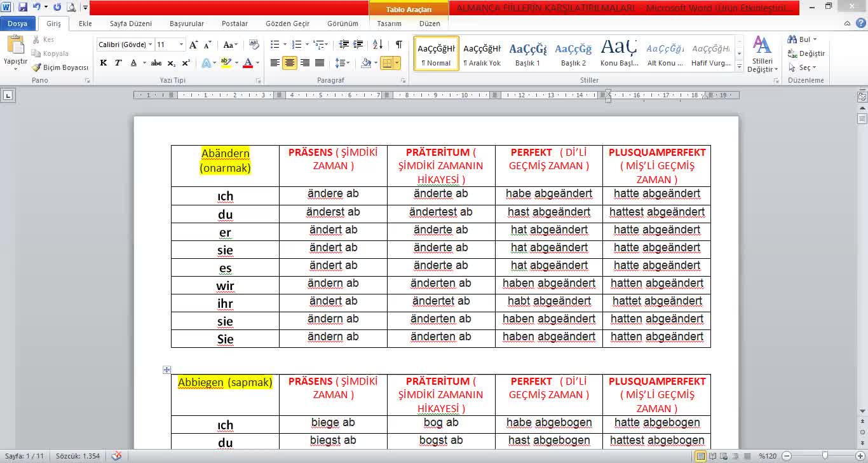
Task: Click the zoom in plus button
Action: 861,456
